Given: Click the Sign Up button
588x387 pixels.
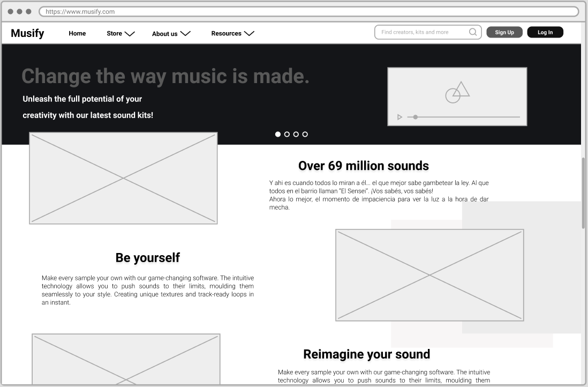Looking at the screenshot, I should (x=504, y=32).
